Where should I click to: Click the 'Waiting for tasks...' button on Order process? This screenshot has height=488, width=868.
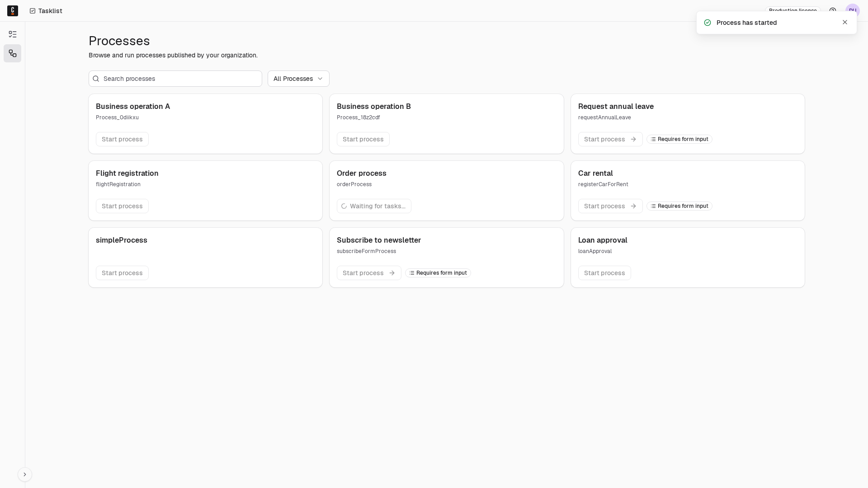374,206
